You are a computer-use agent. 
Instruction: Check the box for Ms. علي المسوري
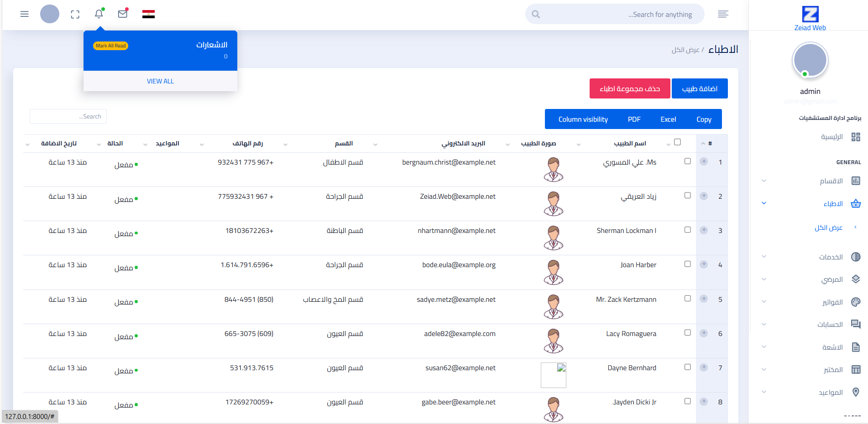click(687, 161)
